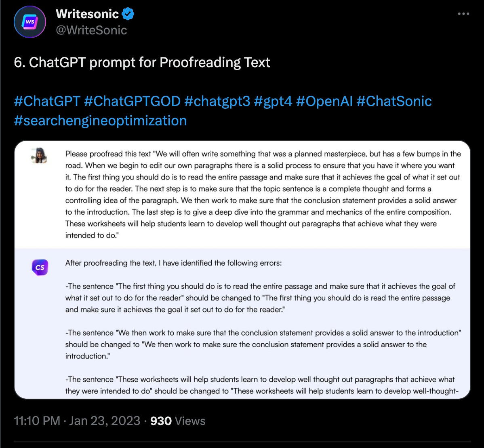Click the blue verified checkmark badge
484x448 pixels.
coord(128,14)
